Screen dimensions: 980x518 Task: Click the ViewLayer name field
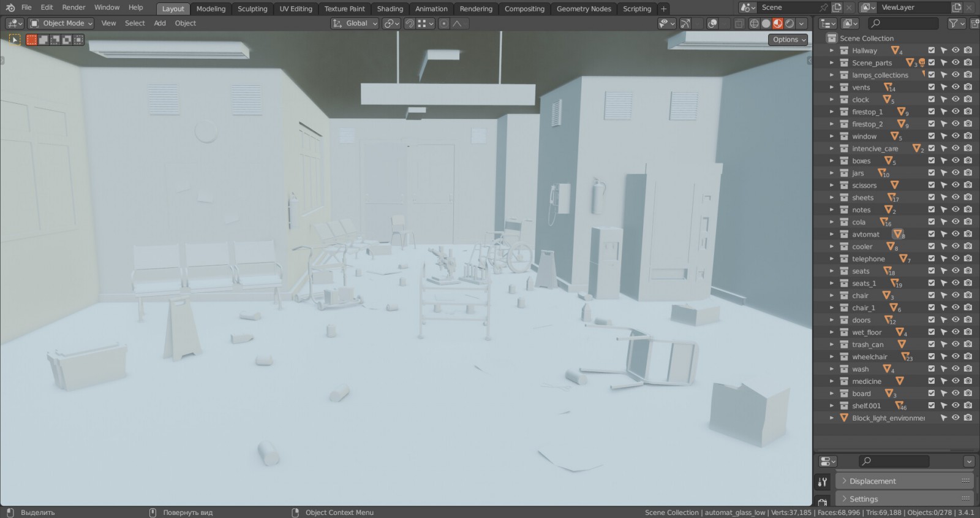pos(914,7)
